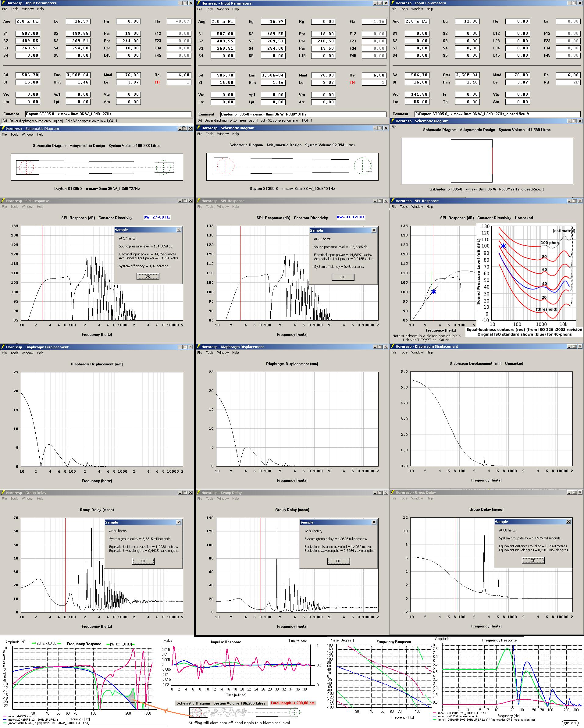The width and height of the screenshot is (584, 728).
Task: Click the Nd field showing 2P
Action: tap(568, 82)
